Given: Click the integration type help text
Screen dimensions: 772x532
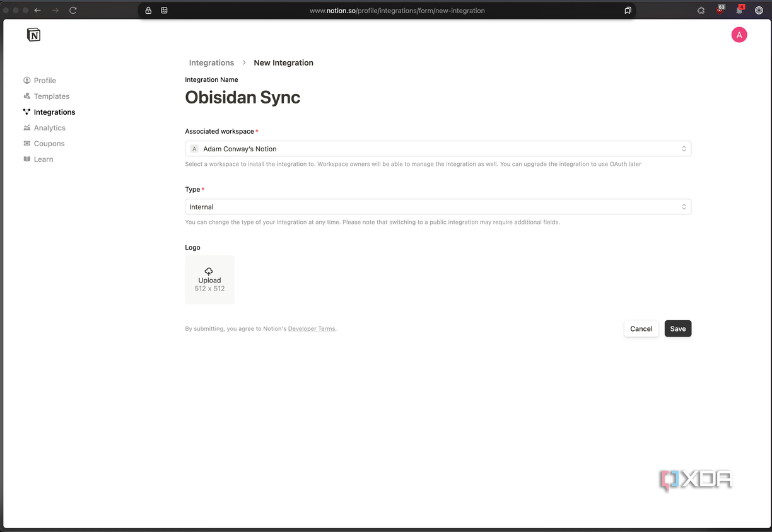Looking at the screenshot, I should 372,223.
